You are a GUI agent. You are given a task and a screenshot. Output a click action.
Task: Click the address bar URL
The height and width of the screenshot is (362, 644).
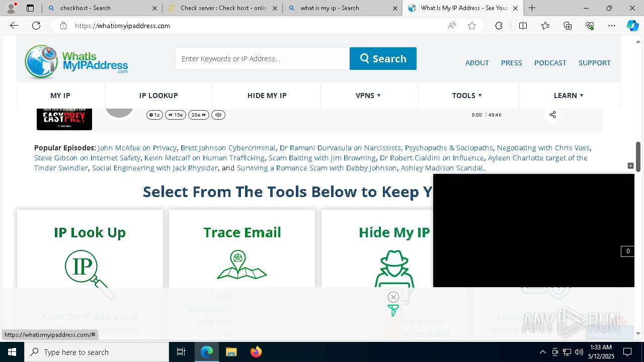(122, 26)
